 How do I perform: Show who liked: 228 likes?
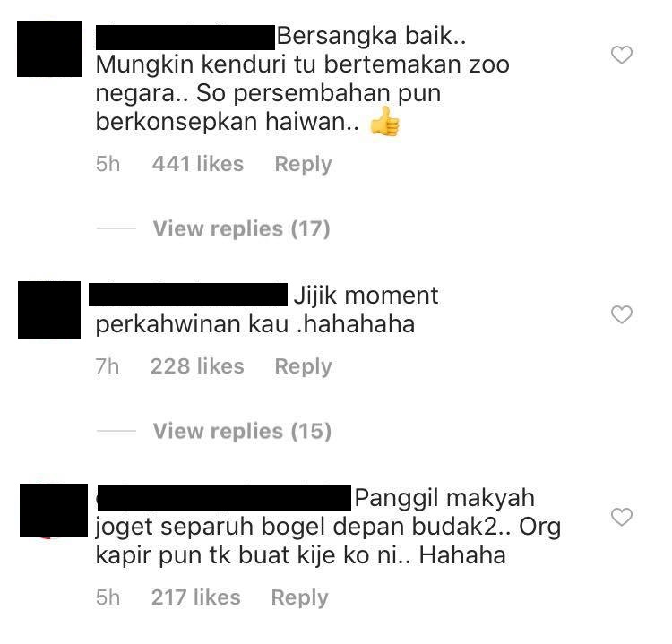(x=197, y=366)
